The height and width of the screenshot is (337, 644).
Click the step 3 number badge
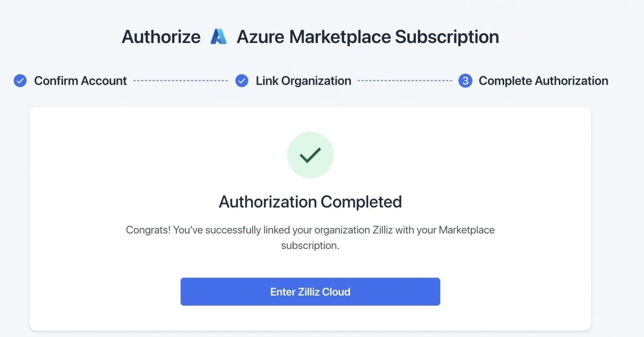click(465, 81)
